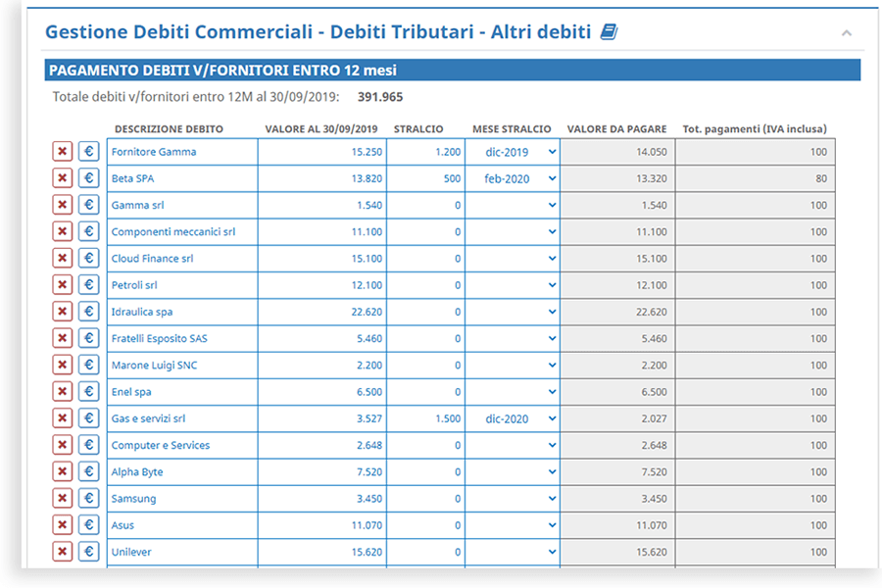Edit Idraulica spa value 22.620
Screen dimensions: 882x588
pos(322,312)
